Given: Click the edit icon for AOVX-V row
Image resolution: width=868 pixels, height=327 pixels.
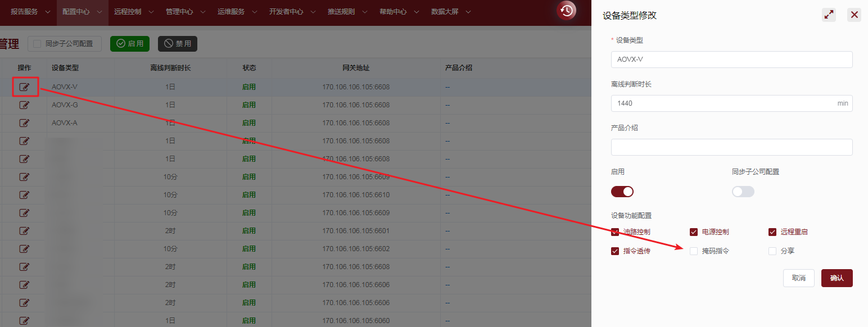Looking at the screenshot, I should (24, 87).
